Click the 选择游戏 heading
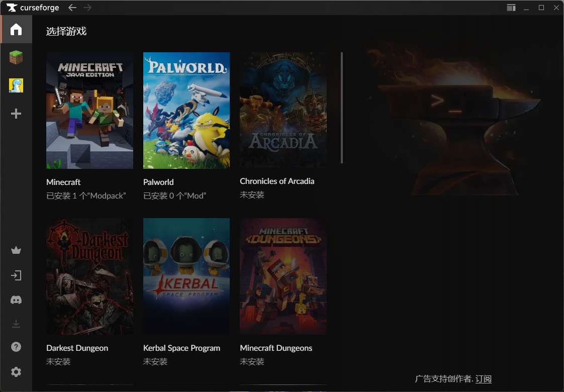 point(66,31)
